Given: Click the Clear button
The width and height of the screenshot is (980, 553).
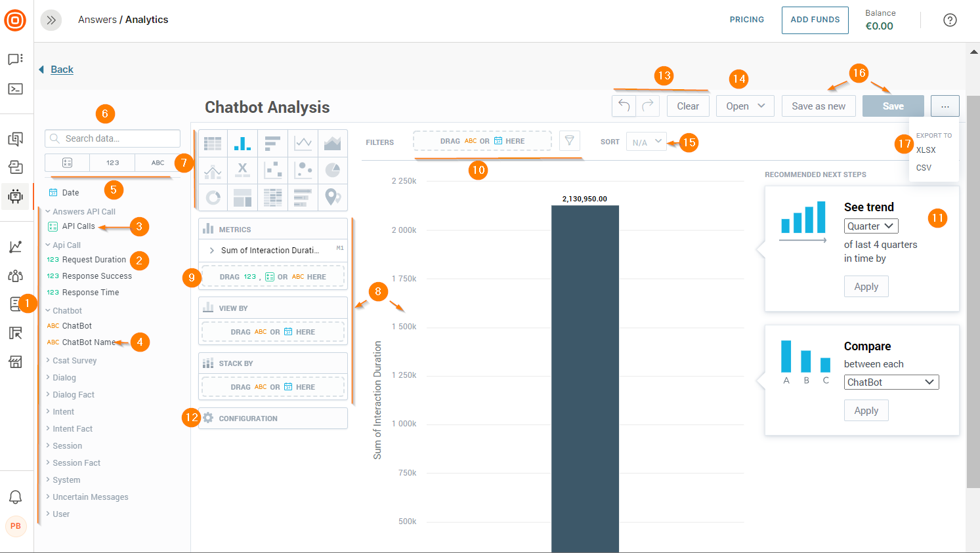Looking at the screenshot, I should (687, 105).
